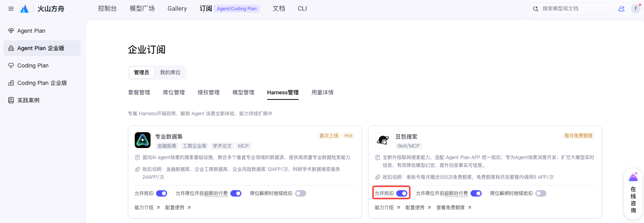This screenshot has width=644, height=223.
Task: Enable 席位解绑时继续抵扣 for 专业数据集
Action: click(x=301, y=193)
